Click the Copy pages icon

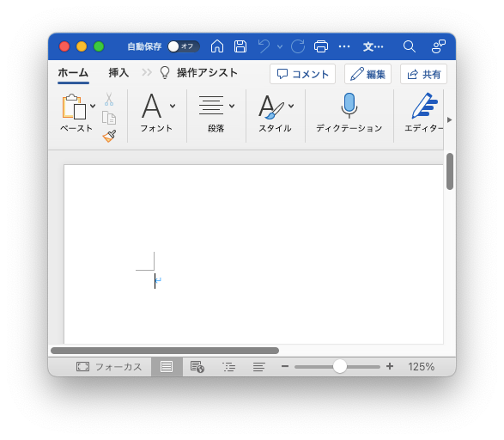[x=109, y=118]
